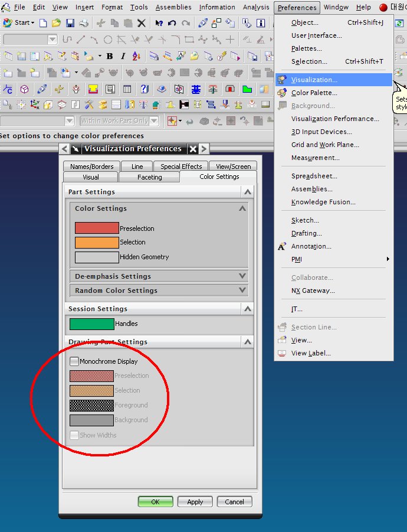Collapse the Session Settings group

[x=248, y=309]
